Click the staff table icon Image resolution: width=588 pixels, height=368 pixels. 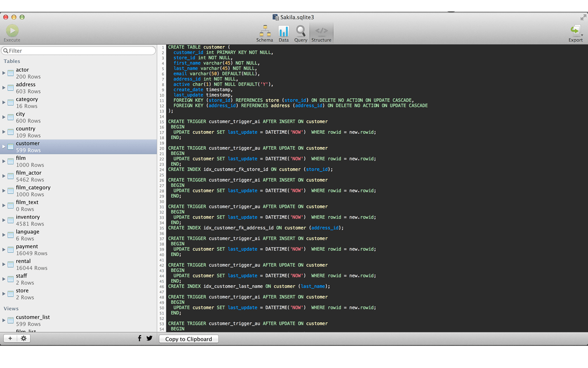[11, 279]
